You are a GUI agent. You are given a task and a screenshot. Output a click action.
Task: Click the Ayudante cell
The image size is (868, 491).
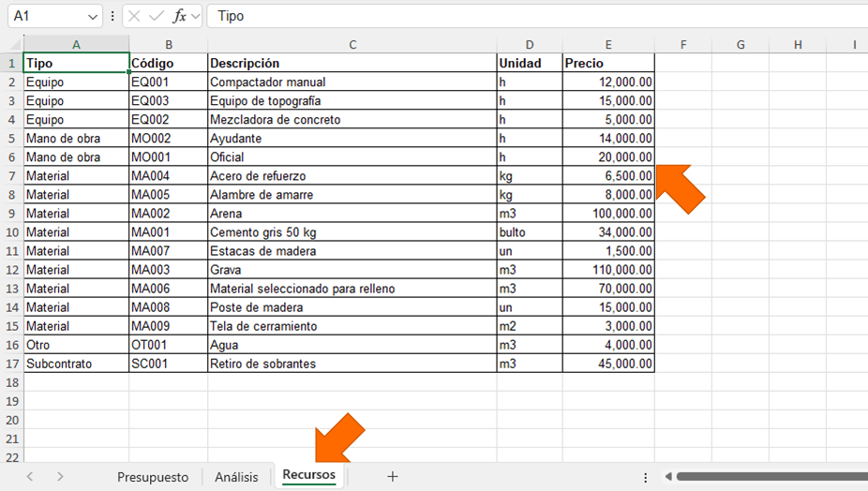coord(352,139)
